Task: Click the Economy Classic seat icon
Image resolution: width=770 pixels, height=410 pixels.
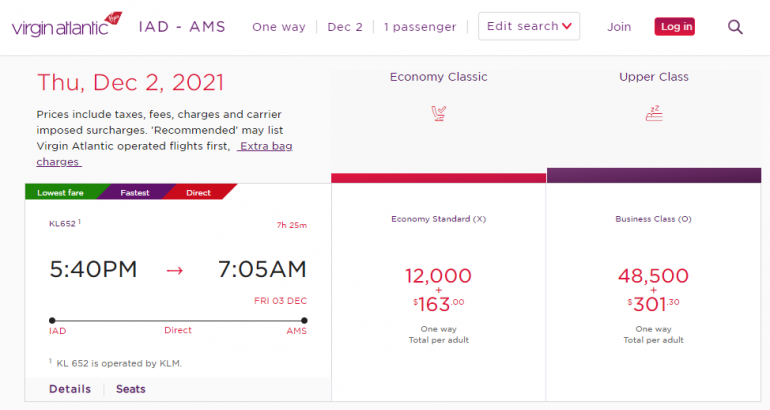Action: (x=438, y=113)
